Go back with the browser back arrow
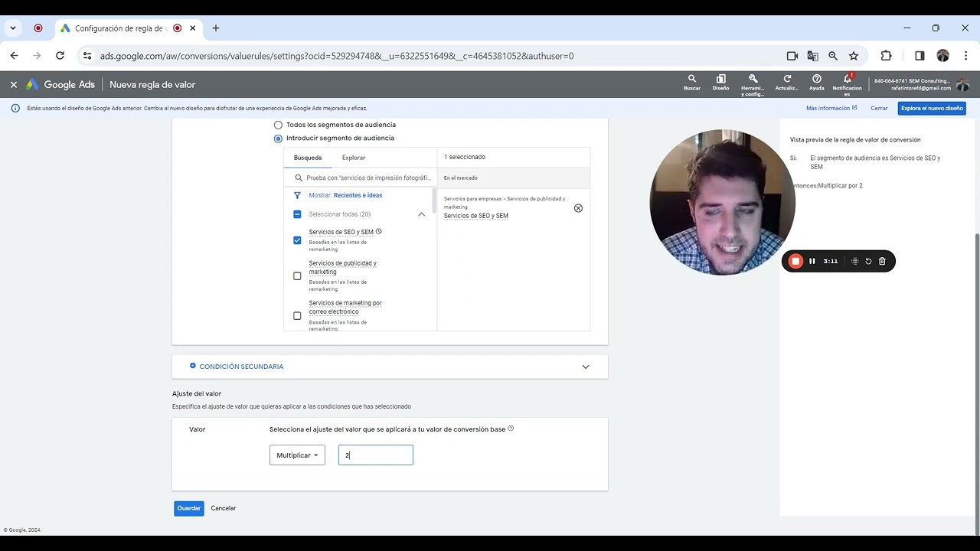Screen dimensions: 980x551 (14, 56)
